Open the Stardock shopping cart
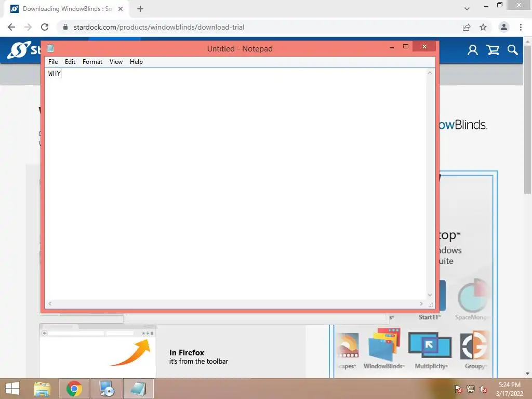The image size is (532, 399). [493, 50]
